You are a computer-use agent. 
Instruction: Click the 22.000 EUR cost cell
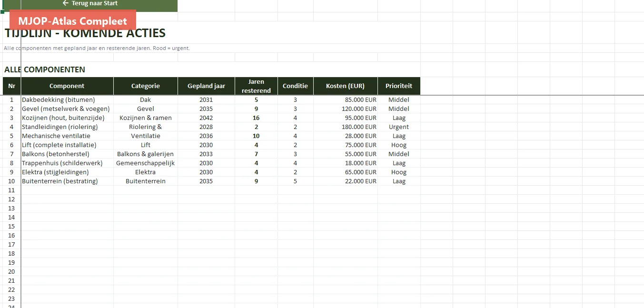click(x=346, y=181)
